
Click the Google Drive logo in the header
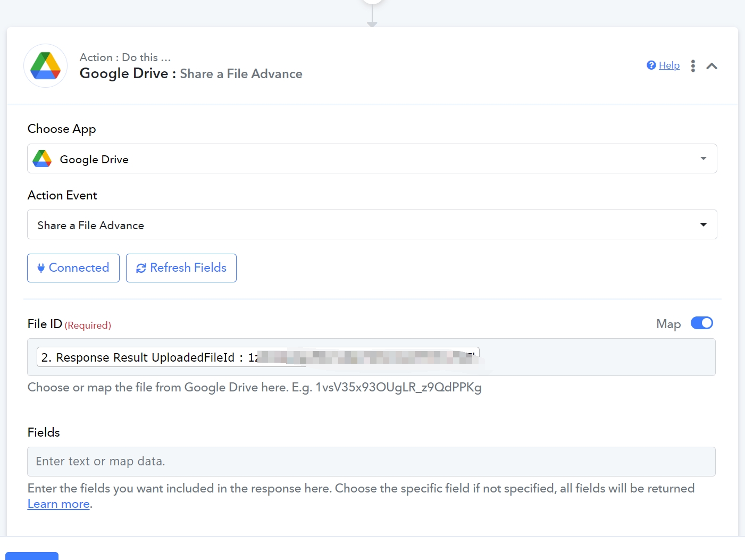click(x=46, y=66)
